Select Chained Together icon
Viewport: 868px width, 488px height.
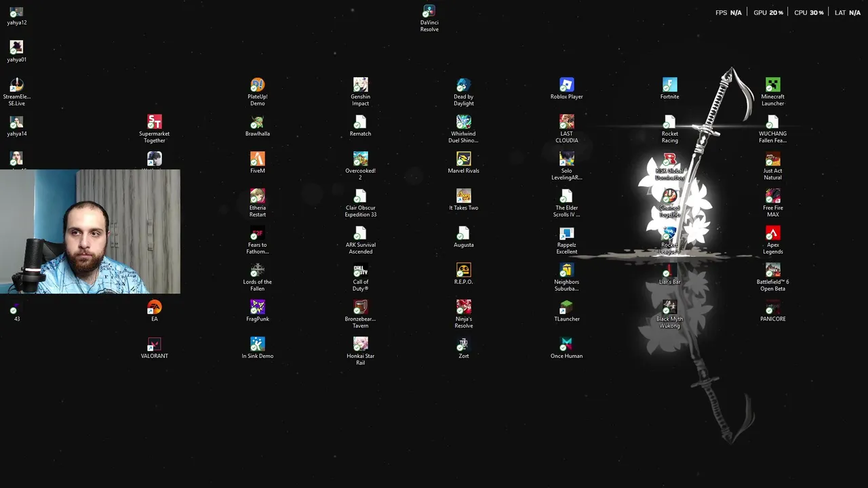click(670, 203)
